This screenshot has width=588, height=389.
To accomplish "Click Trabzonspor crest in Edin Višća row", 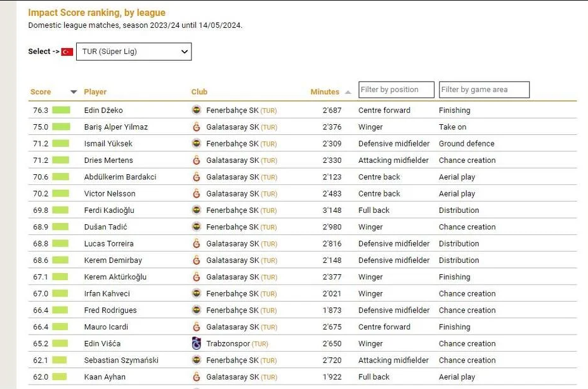I will [196, 343].
